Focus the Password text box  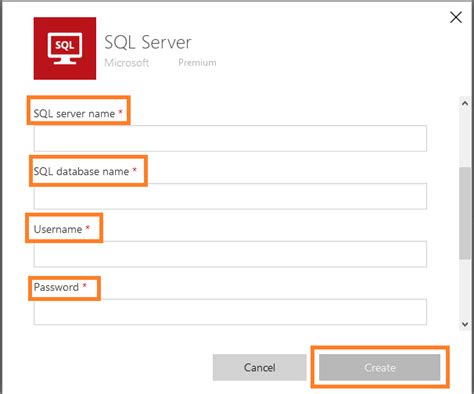tap(230, 312)
